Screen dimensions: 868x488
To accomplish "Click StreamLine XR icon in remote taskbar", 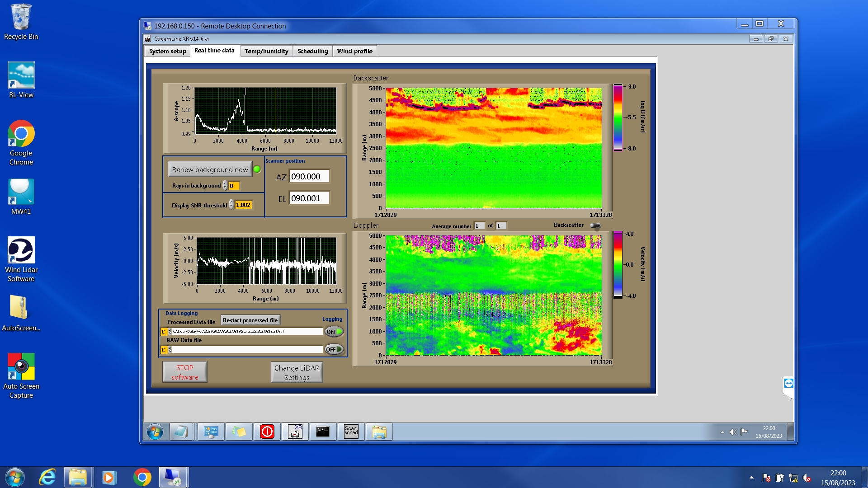I will (x=295, y=432).
